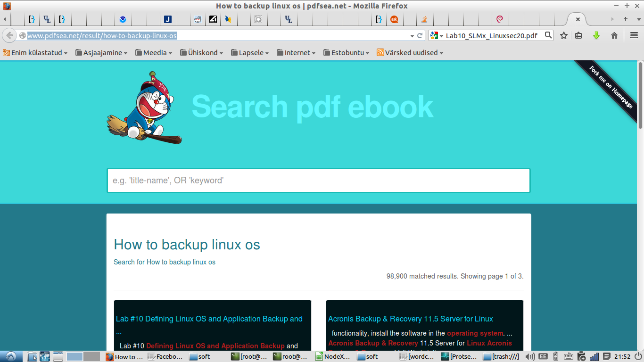Go to the Firefox home page icon
Viewport: 644px width, 362px height.
pyautogui.click(x=614, y=35)
